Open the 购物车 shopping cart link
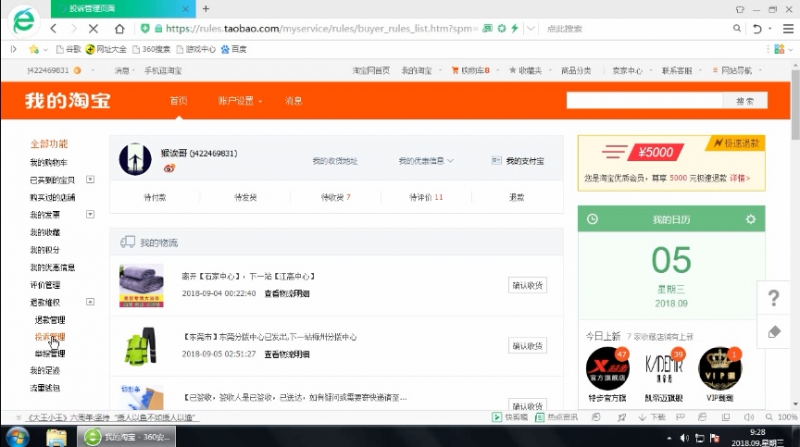This screenshot has height=447, width=800. pyautogui.click(x=470, y=70)
